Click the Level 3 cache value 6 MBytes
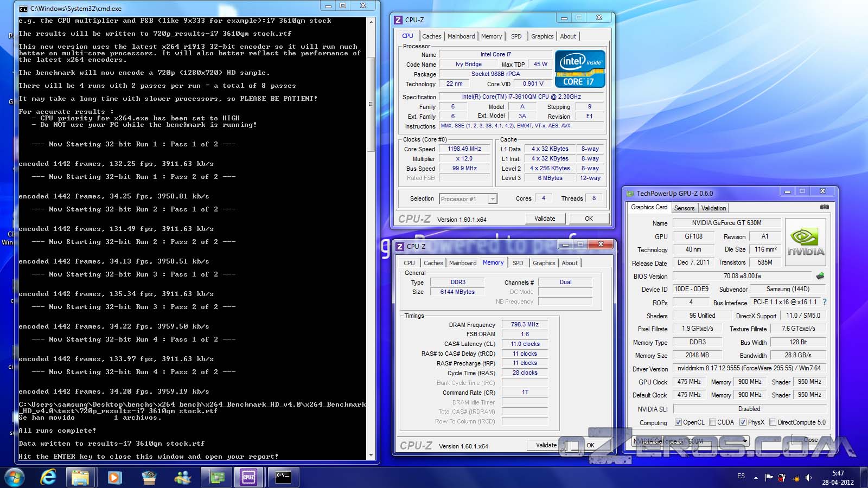 550,178
